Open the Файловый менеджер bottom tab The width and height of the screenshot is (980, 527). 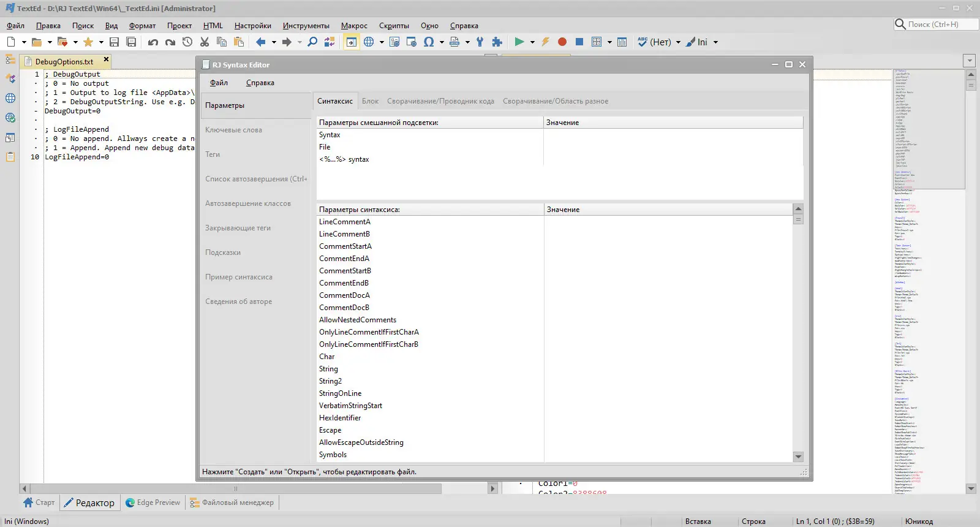pos(232,502)
